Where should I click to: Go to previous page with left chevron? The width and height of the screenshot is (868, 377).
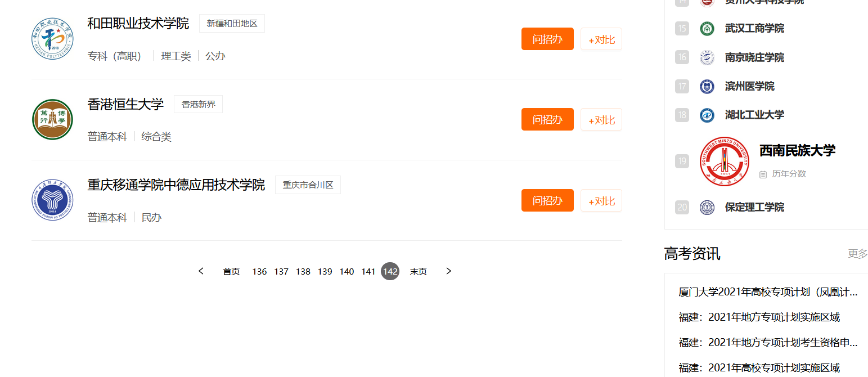pos(201,271)
